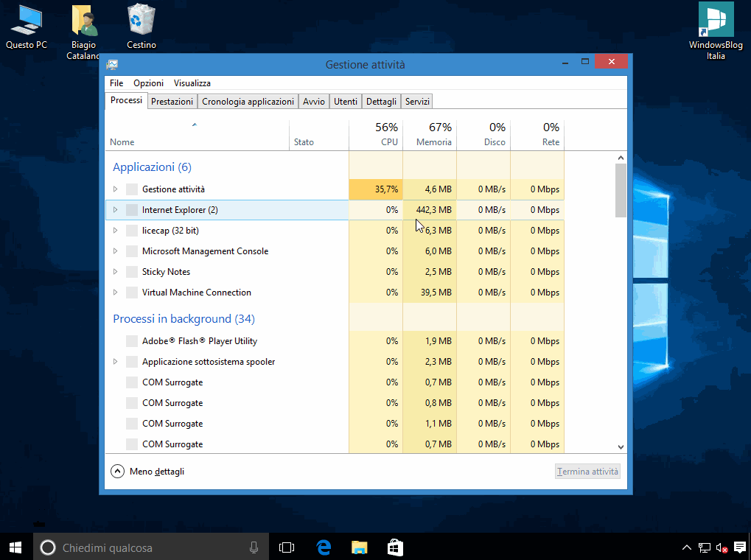Viewport: 751px width, 560px height.
Task: Click the scrollbar up arrow
Action: [x=621, y=158]
